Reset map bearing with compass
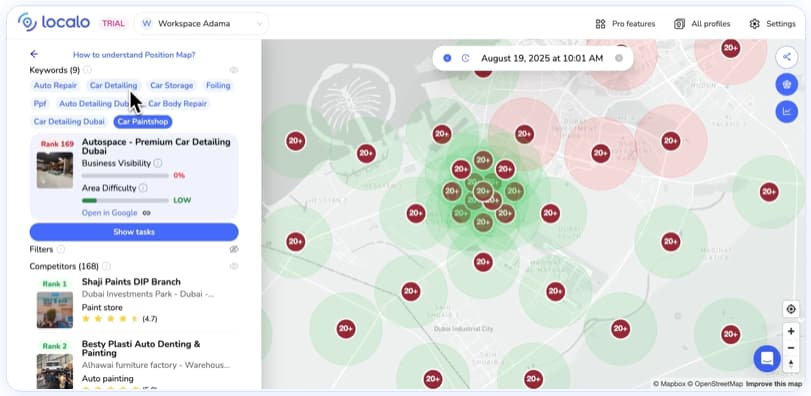This screenshot has width=811, height=396. (x=791, y=364)
